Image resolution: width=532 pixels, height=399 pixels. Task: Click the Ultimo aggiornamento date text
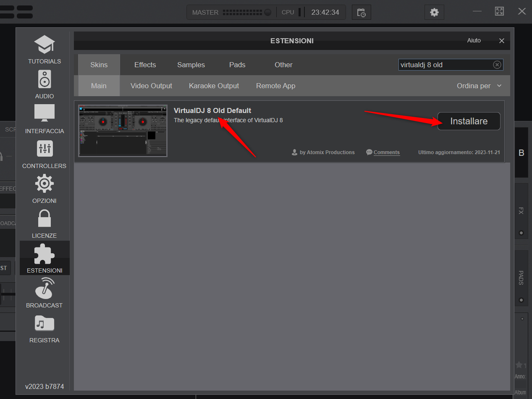pyautogui.click(x=459, y=152)
